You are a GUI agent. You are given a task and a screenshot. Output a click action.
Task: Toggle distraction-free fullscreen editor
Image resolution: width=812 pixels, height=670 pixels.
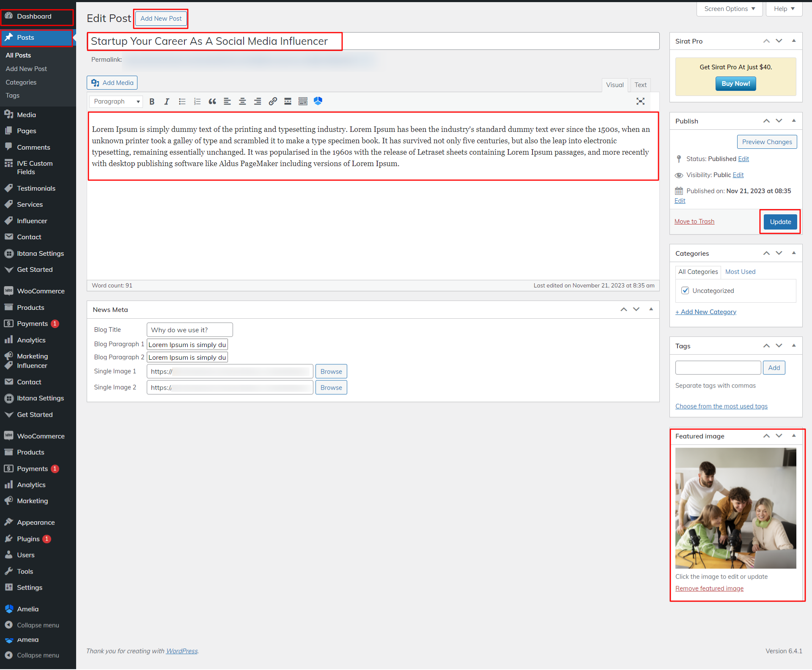640,101
